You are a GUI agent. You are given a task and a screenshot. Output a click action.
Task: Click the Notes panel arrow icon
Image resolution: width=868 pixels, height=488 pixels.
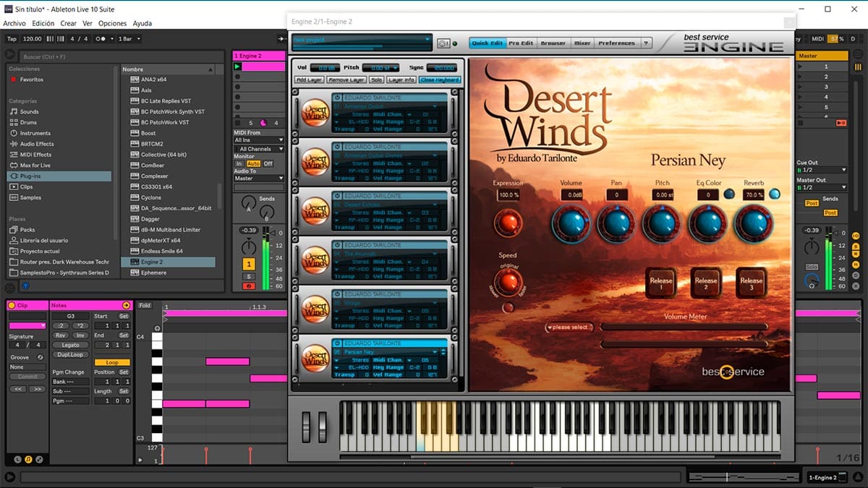pos(127,306)
